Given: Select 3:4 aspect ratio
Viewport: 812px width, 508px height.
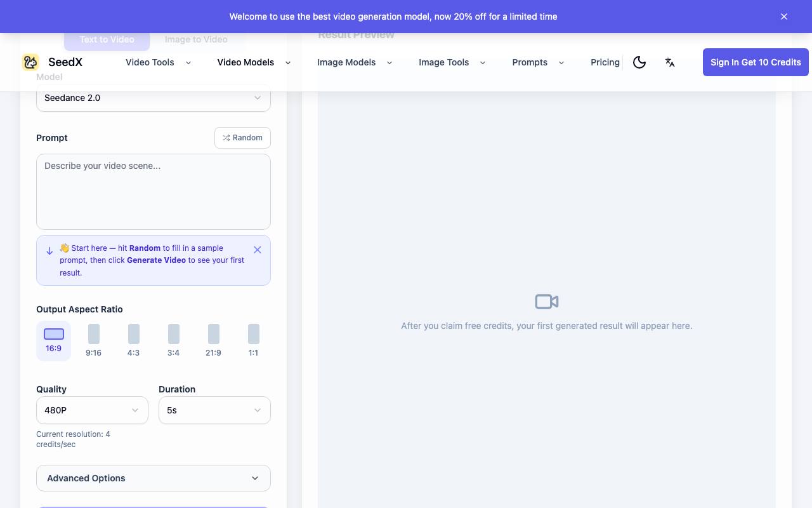Looking at the screenshot, I should pyautogui.click(x=173, y=341).
